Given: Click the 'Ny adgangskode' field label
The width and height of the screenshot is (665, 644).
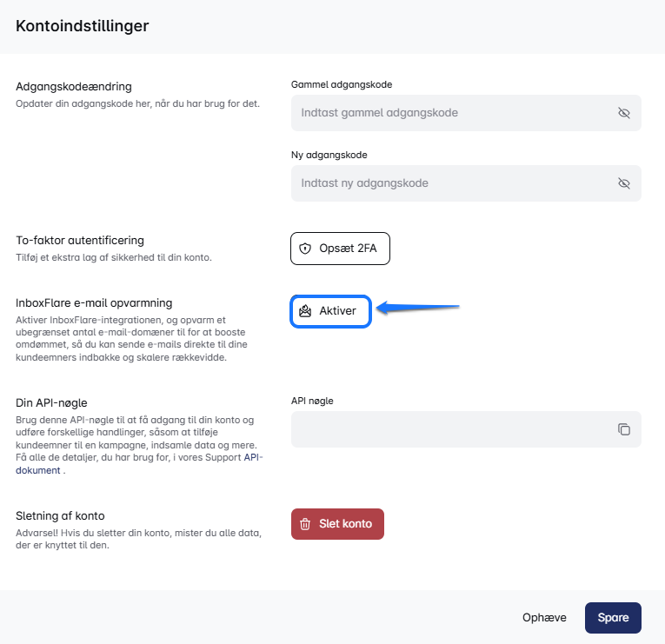Looking at the screenshot, I should [329, 155].
